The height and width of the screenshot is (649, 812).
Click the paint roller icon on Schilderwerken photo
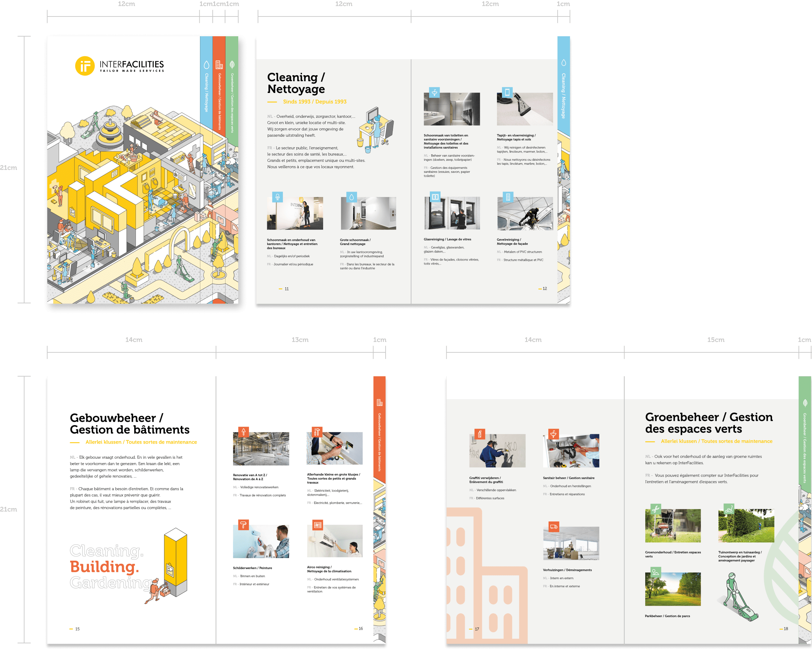[x=244, y=525]
